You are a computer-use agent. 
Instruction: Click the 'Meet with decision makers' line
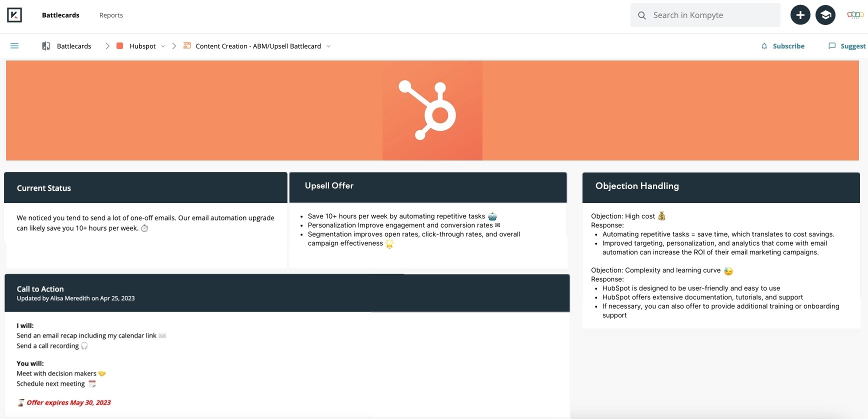pyautogui.click(x=56, y=373)
